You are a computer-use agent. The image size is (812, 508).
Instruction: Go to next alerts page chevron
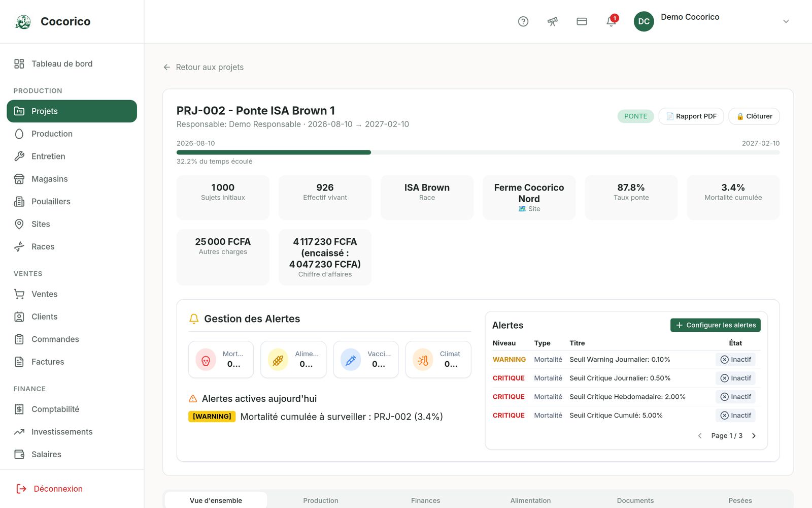pyautogui.click(x=754, y=436)
